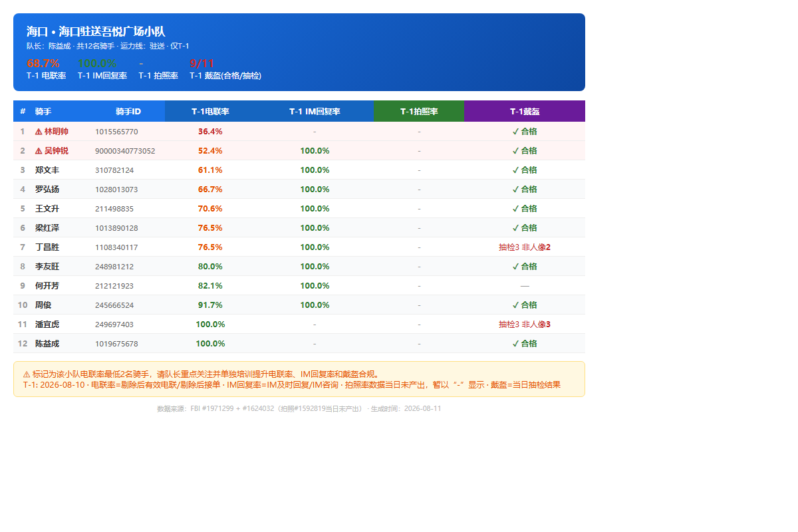Select rider name 陈益成 in the table

click(47, 344)
